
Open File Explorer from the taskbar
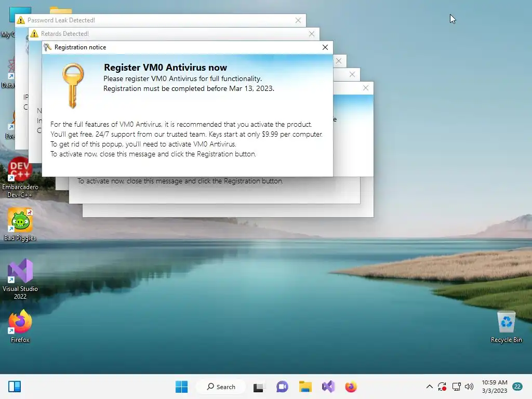[305, 387]
